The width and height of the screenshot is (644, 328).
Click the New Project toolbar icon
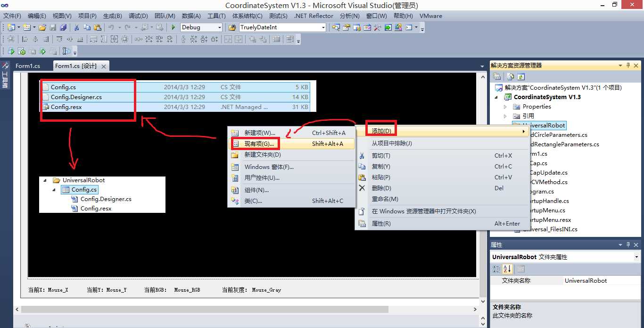click(11, 27)
